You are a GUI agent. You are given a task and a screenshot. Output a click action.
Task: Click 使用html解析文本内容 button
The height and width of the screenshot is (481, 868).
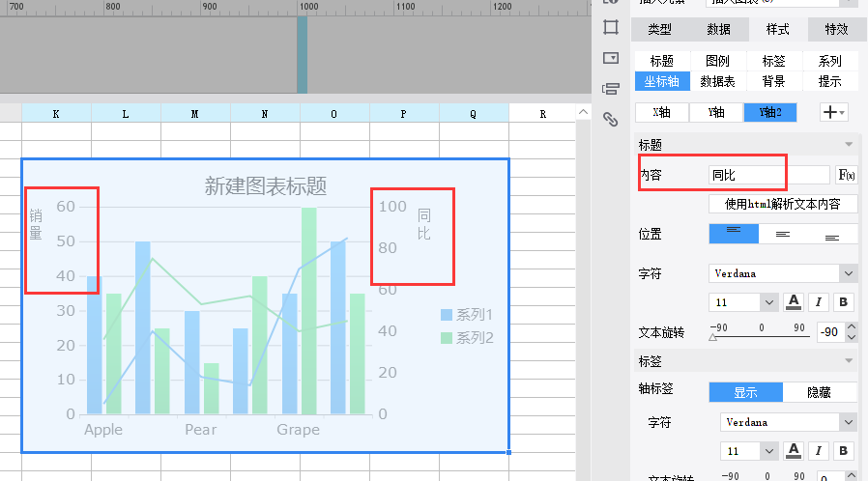pos(783,204)
